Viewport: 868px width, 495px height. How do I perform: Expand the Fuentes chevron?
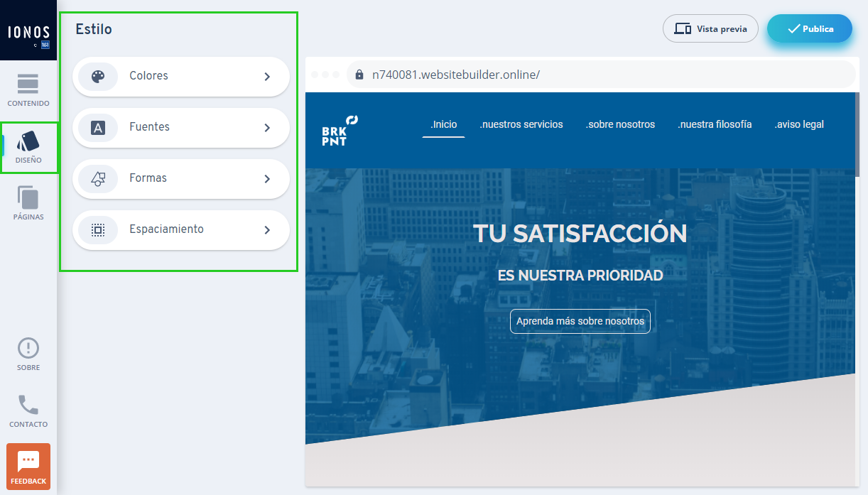(267, 127)
